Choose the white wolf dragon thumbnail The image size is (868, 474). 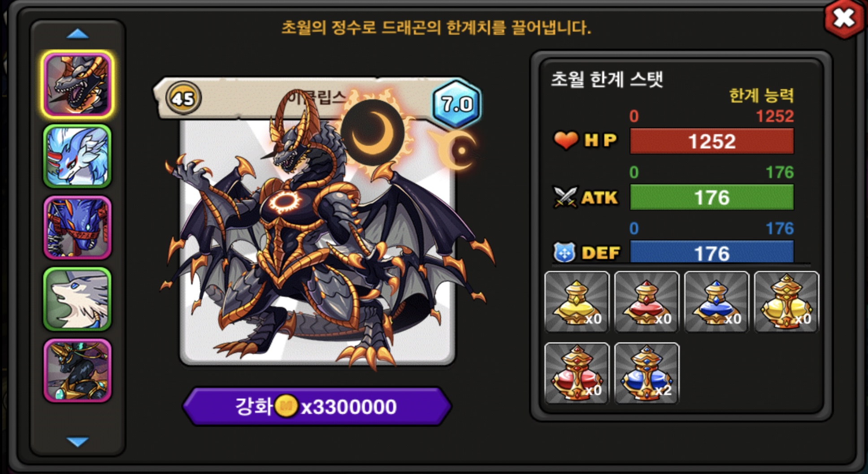(x=78, y=299)
